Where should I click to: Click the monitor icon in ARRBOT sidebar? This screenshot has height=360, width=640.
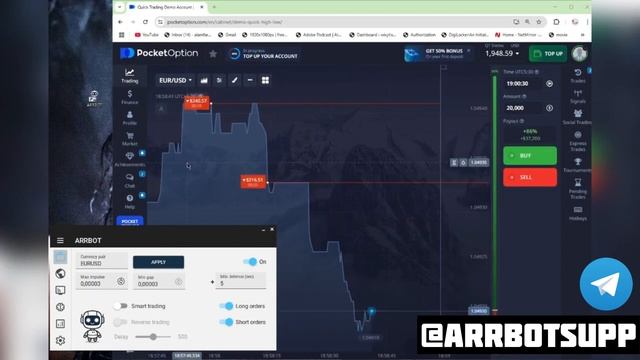[60, 290]
